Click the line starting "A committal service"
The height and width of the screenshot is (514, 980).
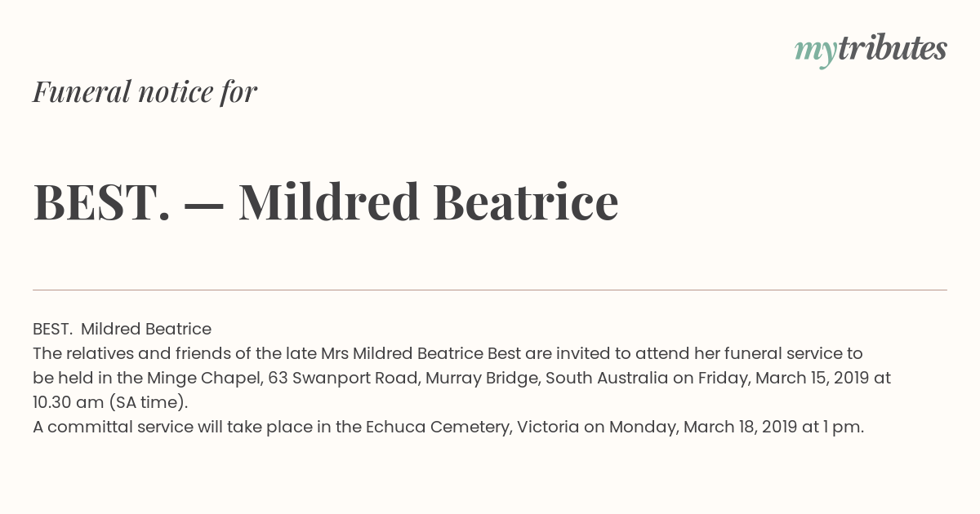tap(448, 427)
